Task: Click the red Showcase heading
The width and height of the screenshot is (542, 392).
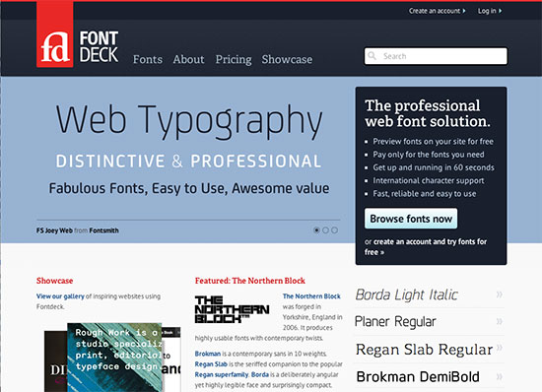Action: (54, 281)
